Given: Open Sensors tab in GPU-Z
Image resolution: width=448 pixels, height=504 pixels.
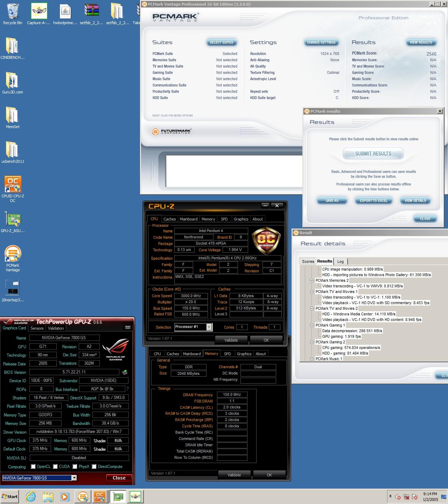Looking at the screenshot, I should click(37, 328).
